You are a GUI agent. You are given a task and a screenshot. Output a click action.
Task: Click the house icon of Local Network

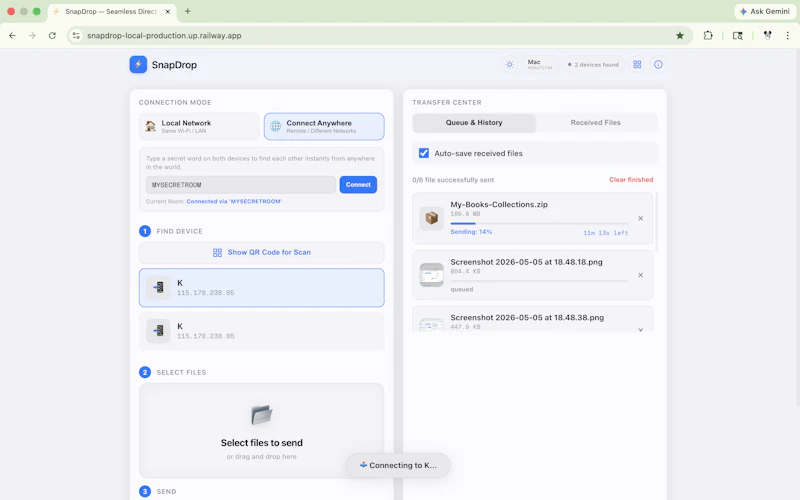(x=151, y=126)
